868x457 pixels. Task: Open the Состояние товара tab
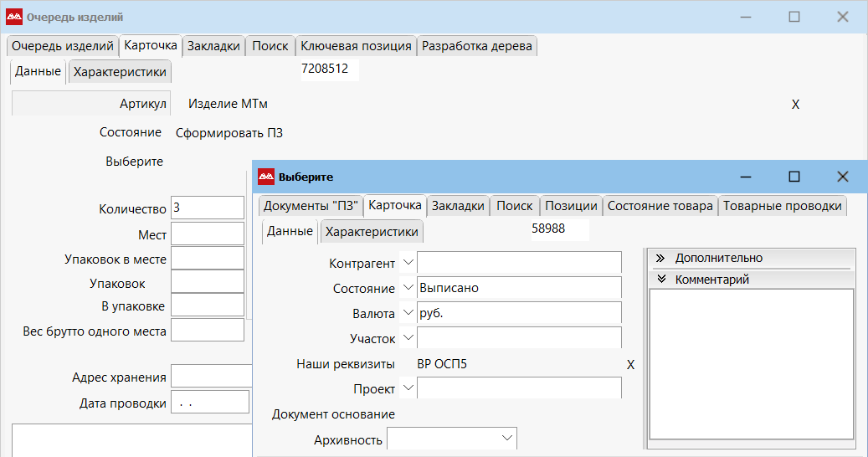pos(660,206)
